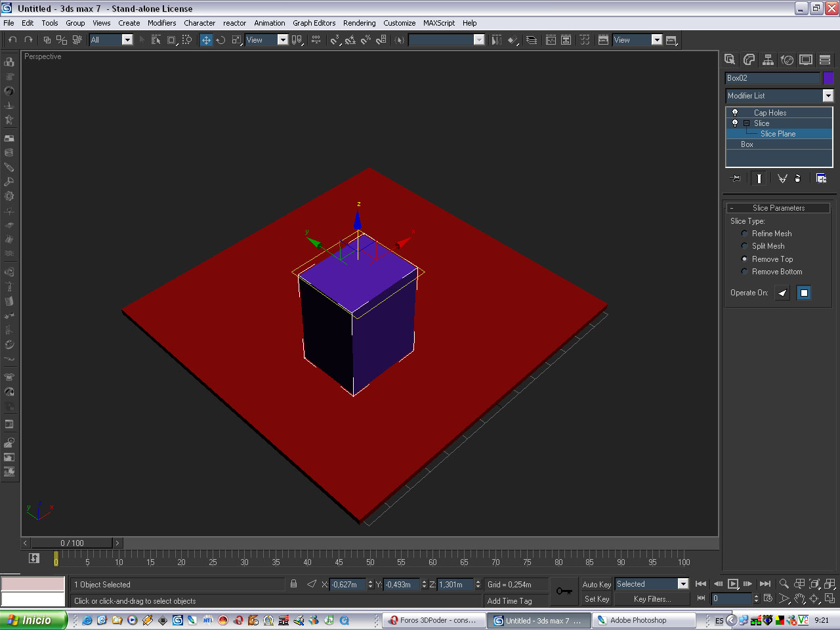Open the Modify command panel tab
The image size is (840, 630).
[749, 60]
